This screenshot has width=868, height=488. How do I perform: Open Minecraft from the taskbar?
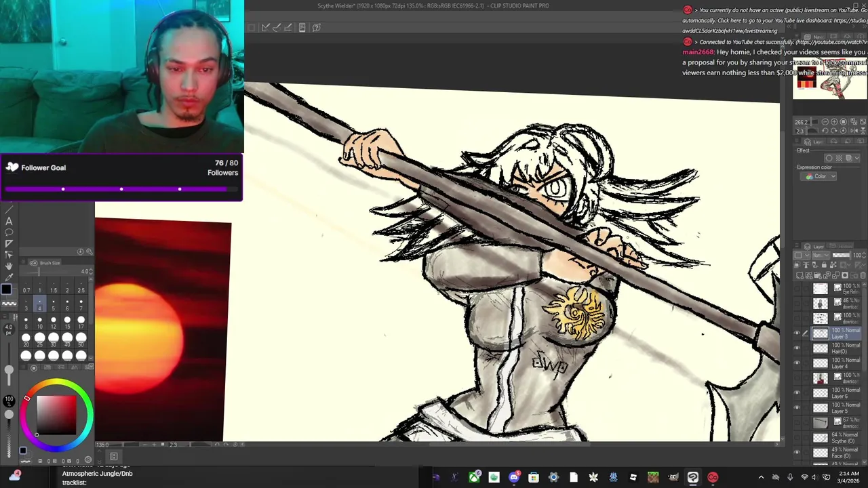tap(653, 477)
